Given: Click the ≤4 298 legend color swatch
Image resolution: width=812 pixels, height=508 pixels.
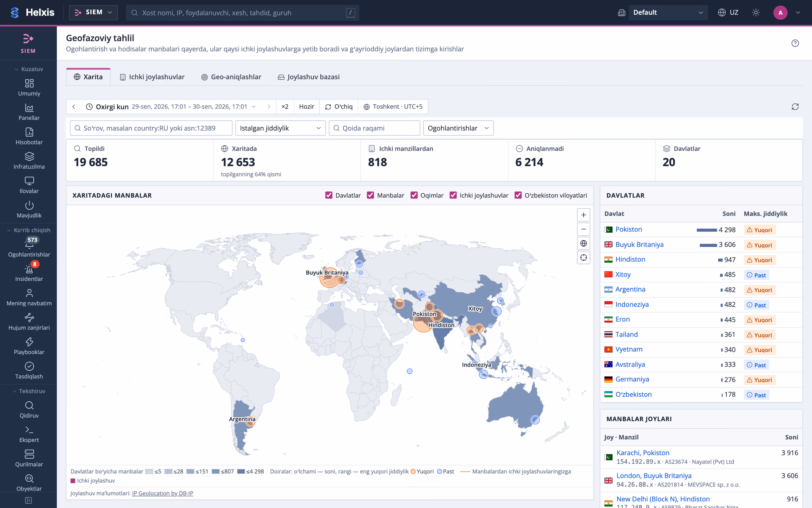Looking at the screenshot, I should 241,471.
